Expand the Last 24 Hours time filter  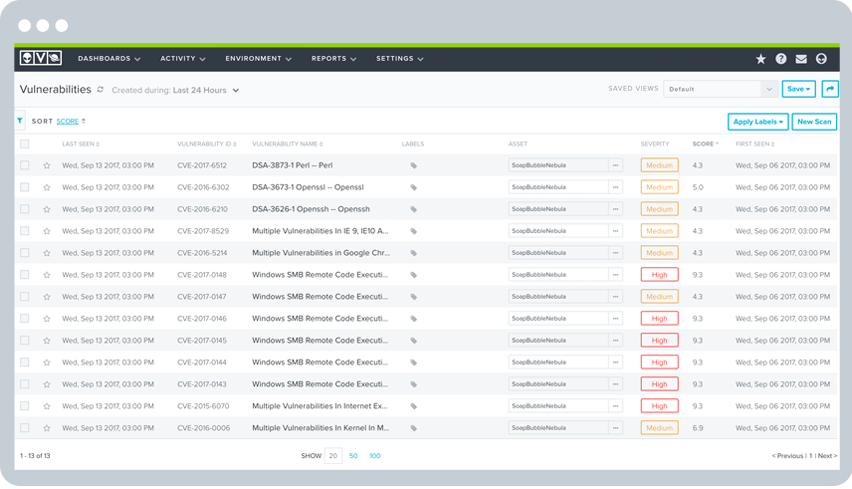tap(206, 90)
